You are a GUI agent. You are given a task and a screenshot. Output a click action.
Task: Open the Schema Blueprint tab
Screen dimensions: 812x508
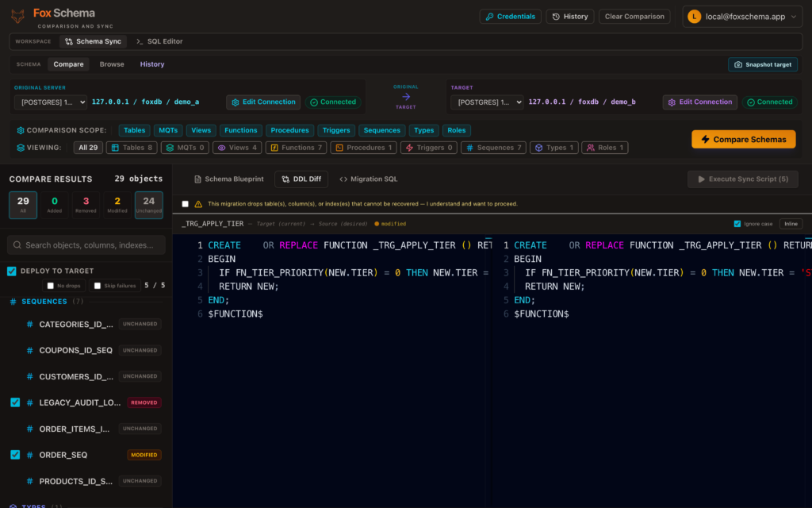point(229,179)
